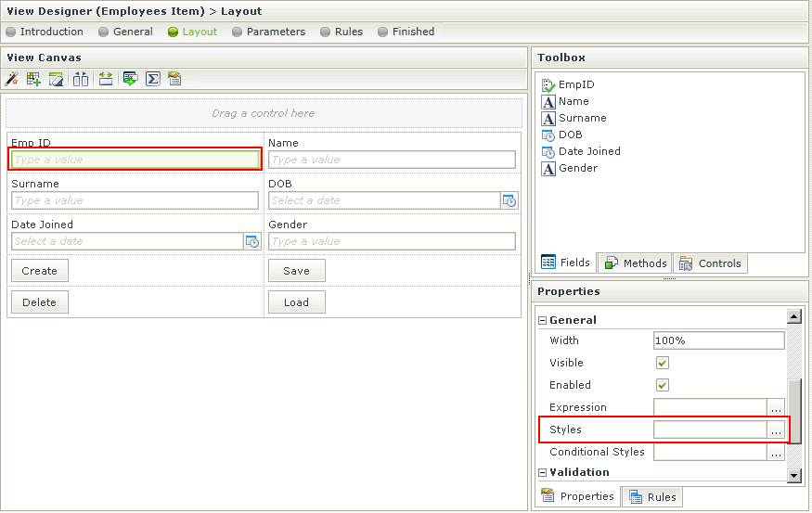Switch to the bottom Properties tab
The image size is (812, 513).
pos(577,496)
